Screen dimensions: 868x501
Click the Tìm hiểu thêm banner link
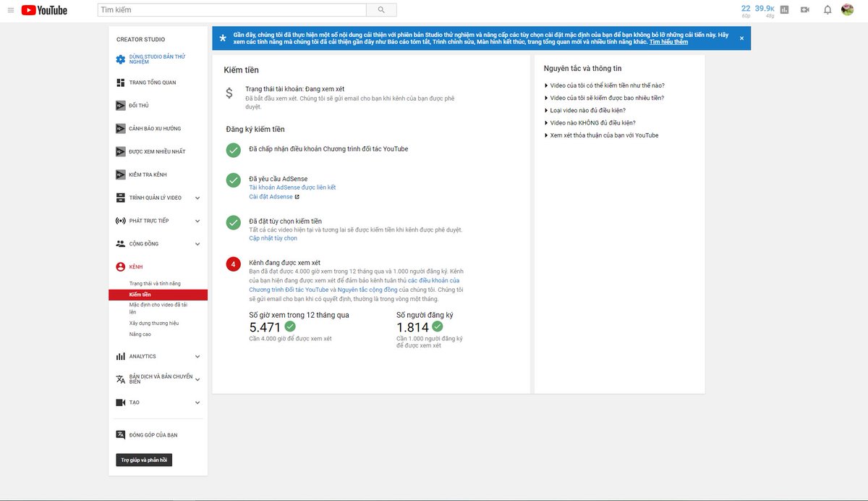pos(668,42)
